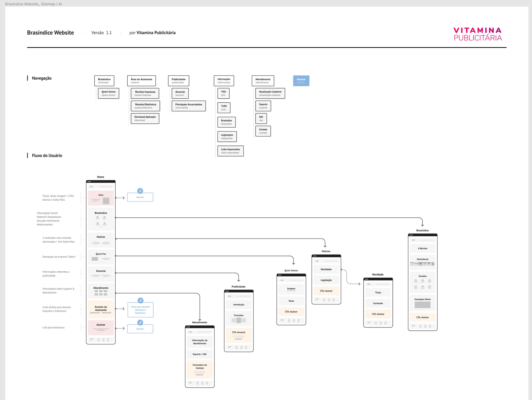Select Publicidade /publicidade navigation box
The height and width of the screenshot is (400, 532).
[179, 81]
